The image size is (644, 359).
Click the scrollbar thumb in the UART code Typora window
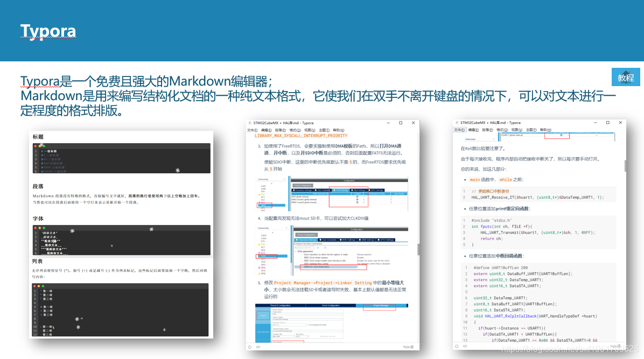(625, 166)
